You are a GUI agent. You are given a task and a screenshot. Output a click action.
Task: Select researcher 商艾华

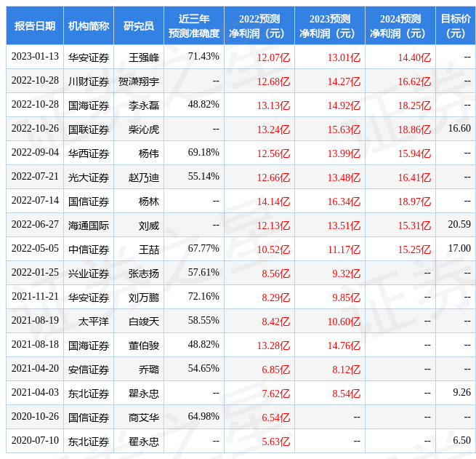144,418
